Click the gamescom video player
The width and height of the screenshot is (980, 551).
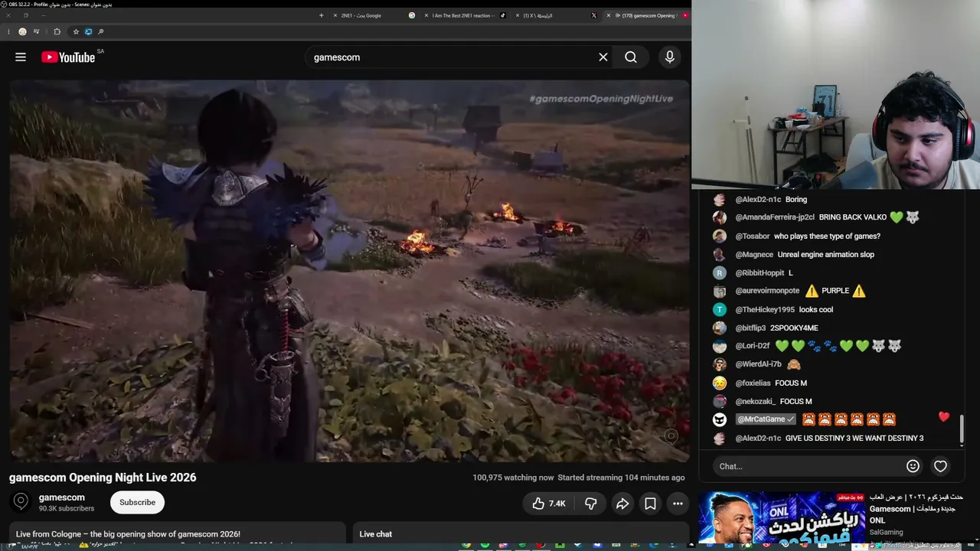(x=350, y=271)
